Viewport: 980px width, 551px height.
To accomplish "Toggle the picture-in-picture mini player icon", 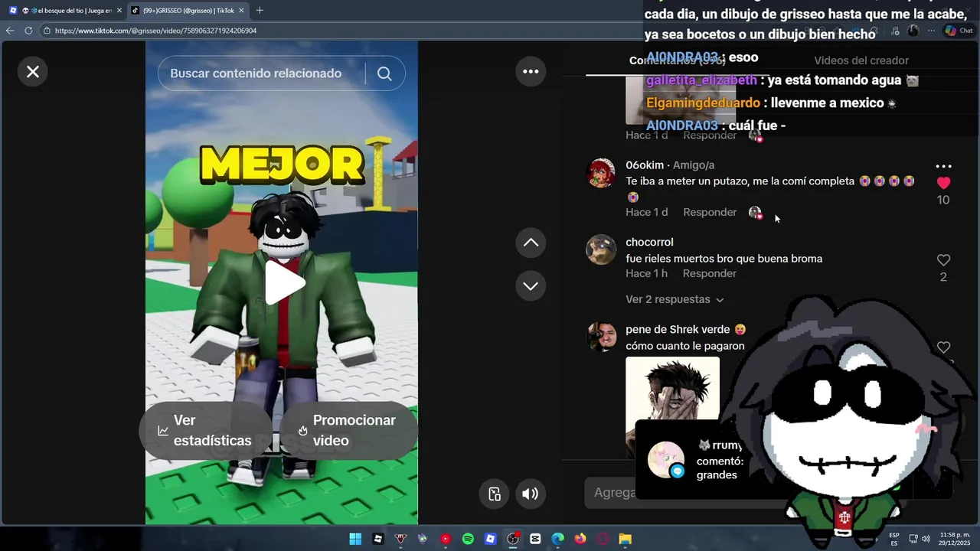I will tap(494, 494).
